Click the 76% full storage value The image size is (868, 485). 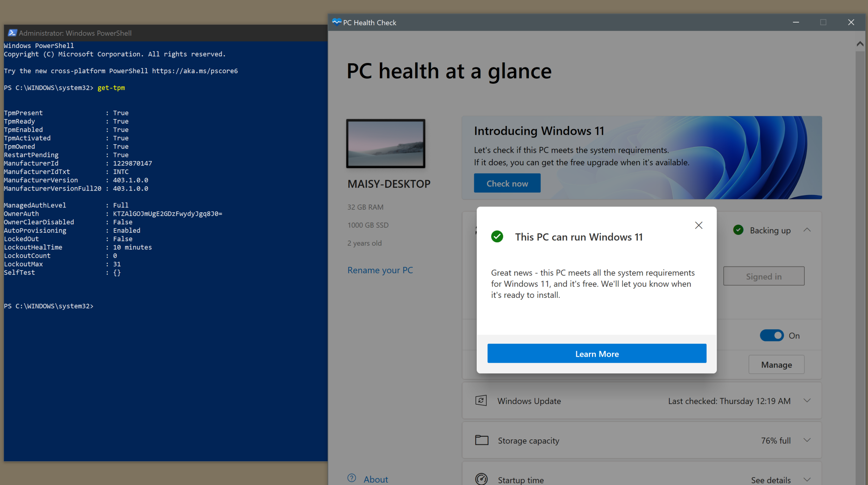click(x=776, y=440)
